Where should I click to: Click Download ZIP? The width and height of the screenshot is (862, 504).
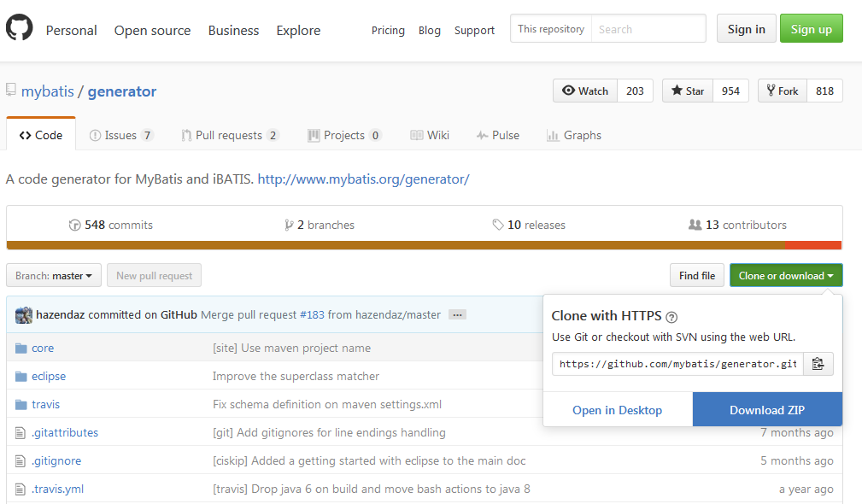click(767, 410)
